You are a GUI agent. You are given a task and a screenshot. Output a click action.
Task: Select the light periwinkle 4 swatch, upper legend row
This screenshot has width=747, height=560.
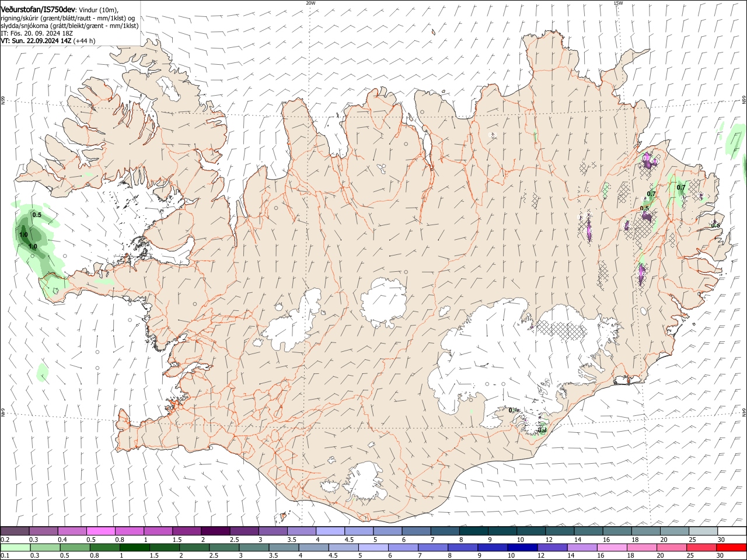(x=330, y=531)
